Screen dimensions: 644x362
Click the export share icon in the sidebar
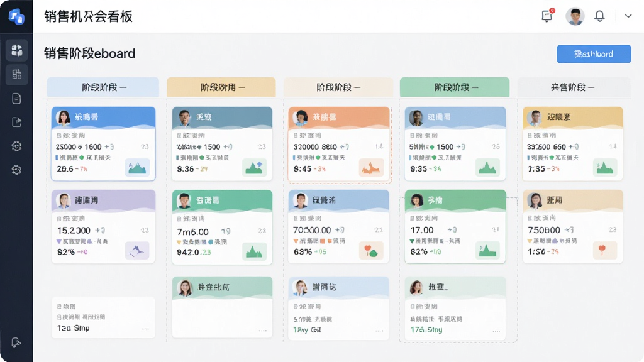pos(16,123)
